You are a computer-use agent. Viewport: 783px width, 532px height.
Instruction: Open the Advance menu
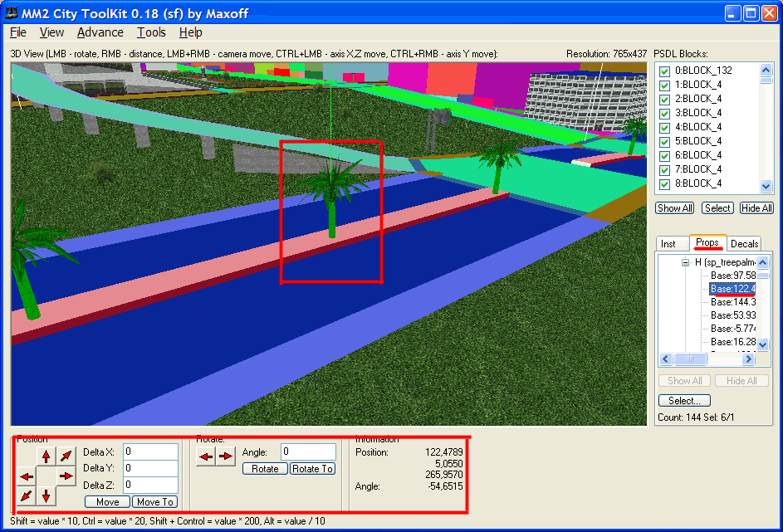[100, 32]
